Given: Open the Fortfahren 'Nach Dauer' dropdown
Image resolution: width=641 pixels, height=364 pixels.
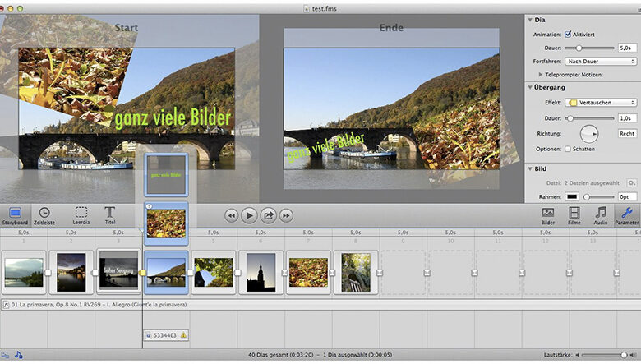Looking at the screenshot, I should [x=601, y=62].
